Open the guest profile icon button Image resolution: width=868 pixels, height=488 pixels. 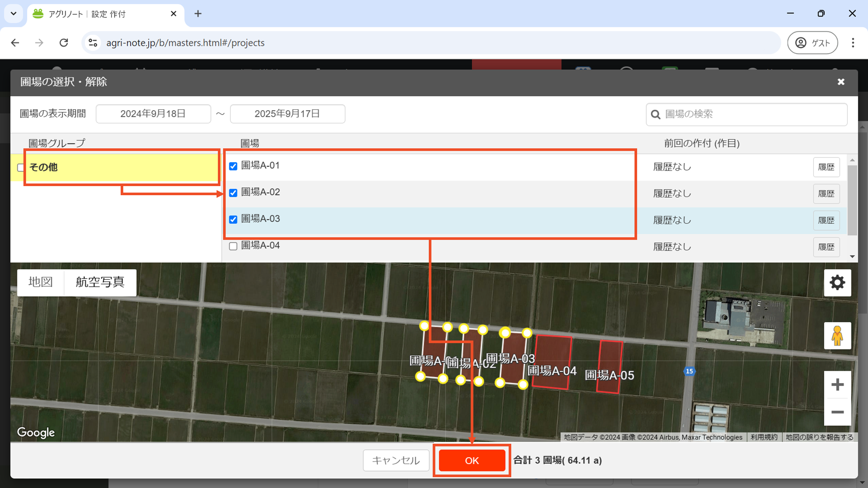[x=812, y=43]
